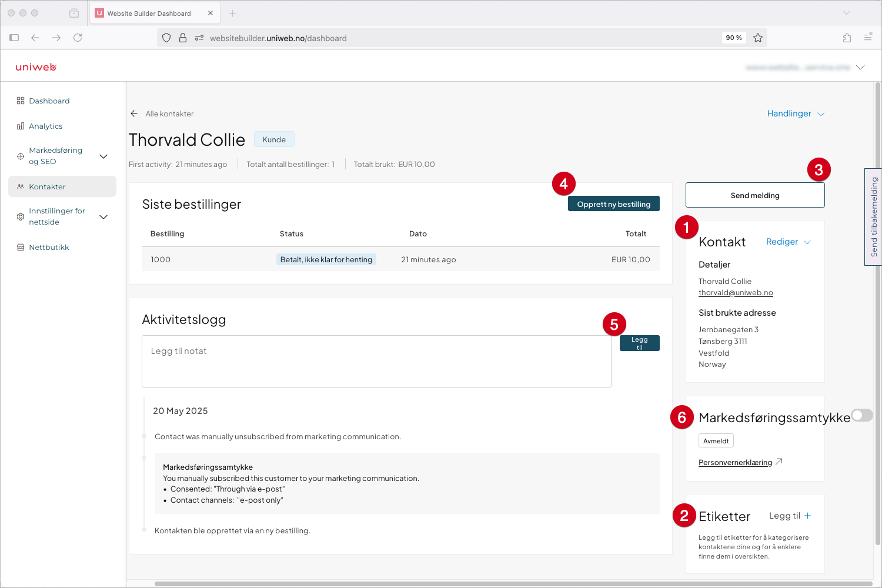Expand the Markedsføring og SEO chevron
882x588 pixels.
(103, 156)
